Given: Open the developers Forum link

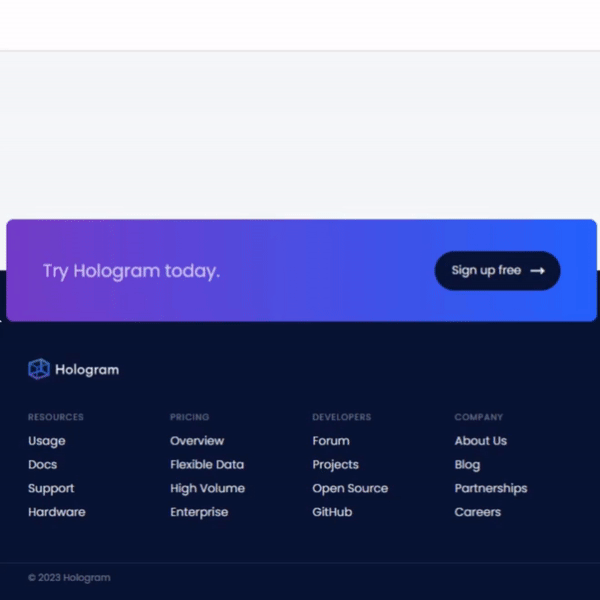Looking at the screenshot, I should (331, 441).
